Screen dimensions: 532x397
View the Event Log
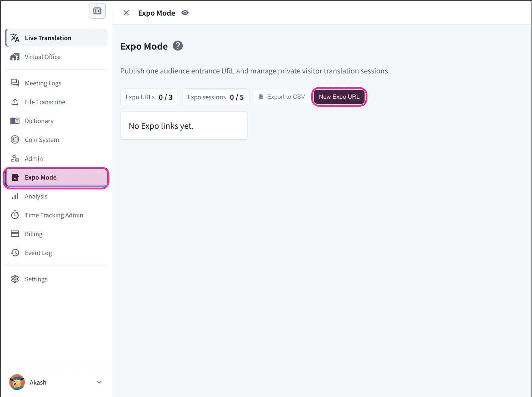point(56,253)
